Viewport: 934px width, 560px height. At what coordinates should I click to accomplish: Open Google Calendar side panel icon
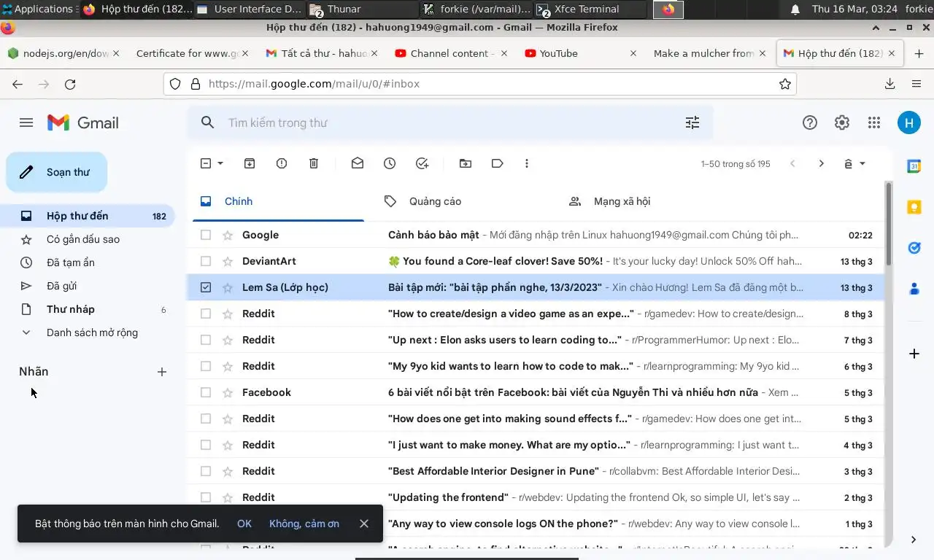point(914,166)
